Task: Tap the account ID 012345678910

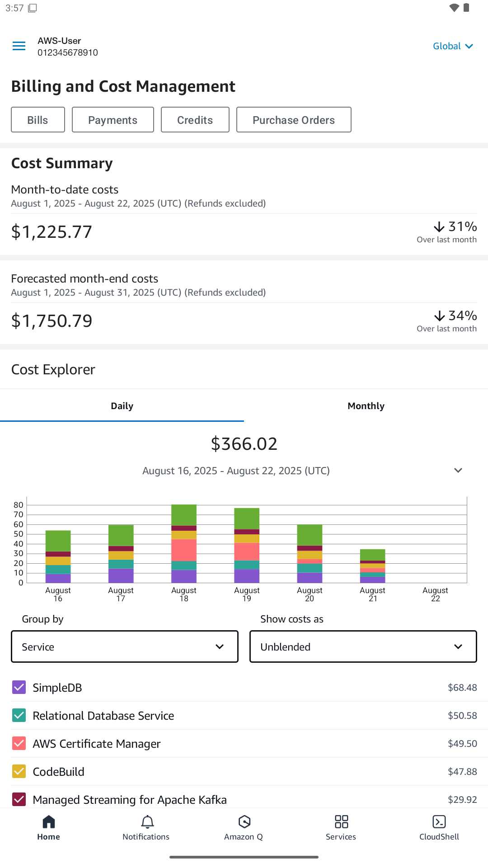Action: point(68,52)
